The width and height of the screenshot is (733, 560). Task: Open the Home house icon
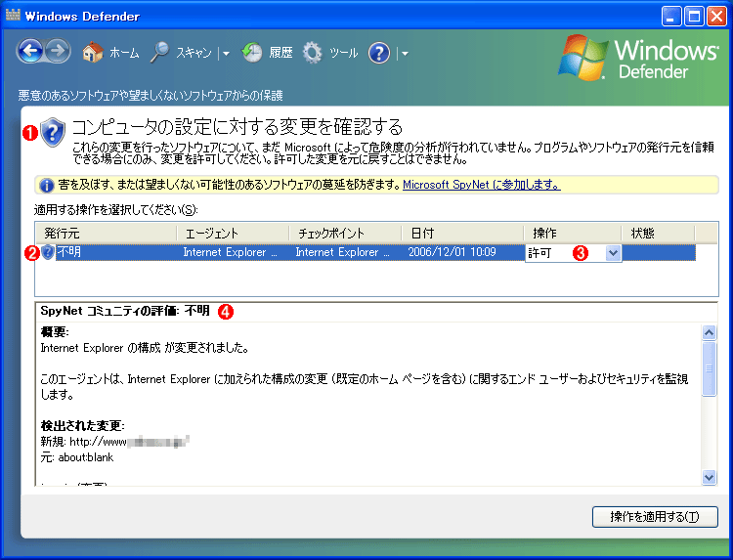click(x=93, y=53)
